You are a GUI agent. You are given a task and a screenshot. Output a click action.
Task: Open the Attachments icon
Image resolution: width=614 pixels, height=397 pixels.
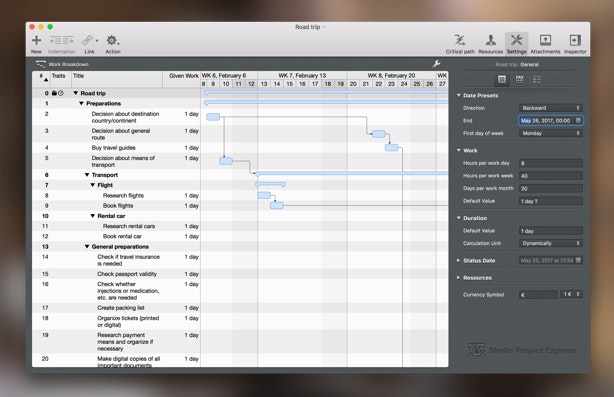[545, 40]
